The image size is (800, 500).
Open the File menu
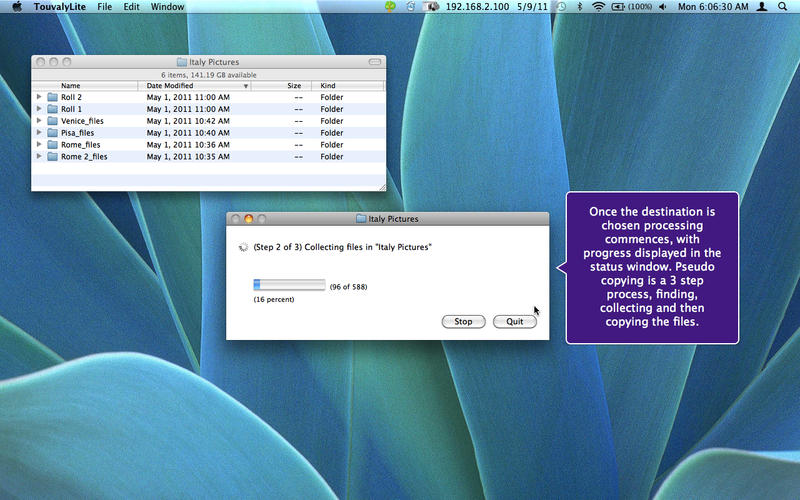click(105, 7)
